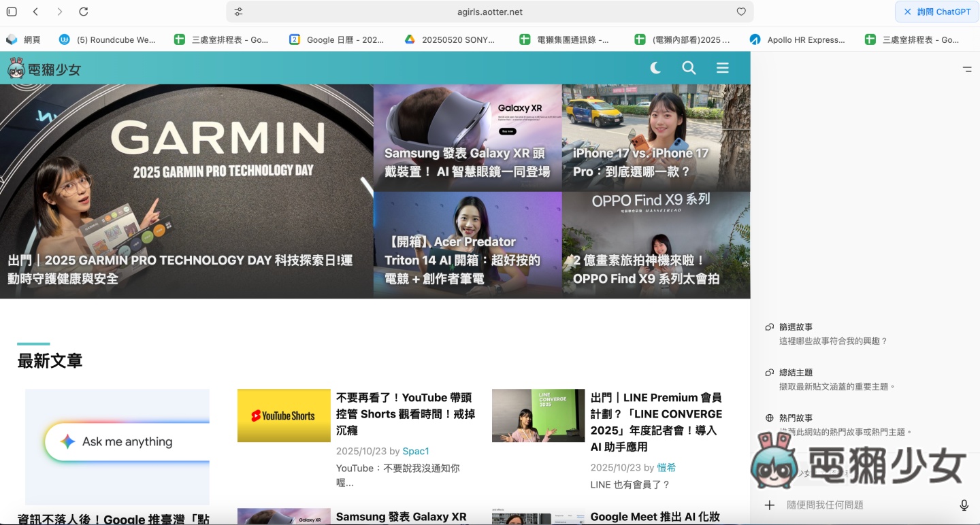Go back using the browser back arrow
This screenshot has width=980, height=525.
click(x=35, y=12)
